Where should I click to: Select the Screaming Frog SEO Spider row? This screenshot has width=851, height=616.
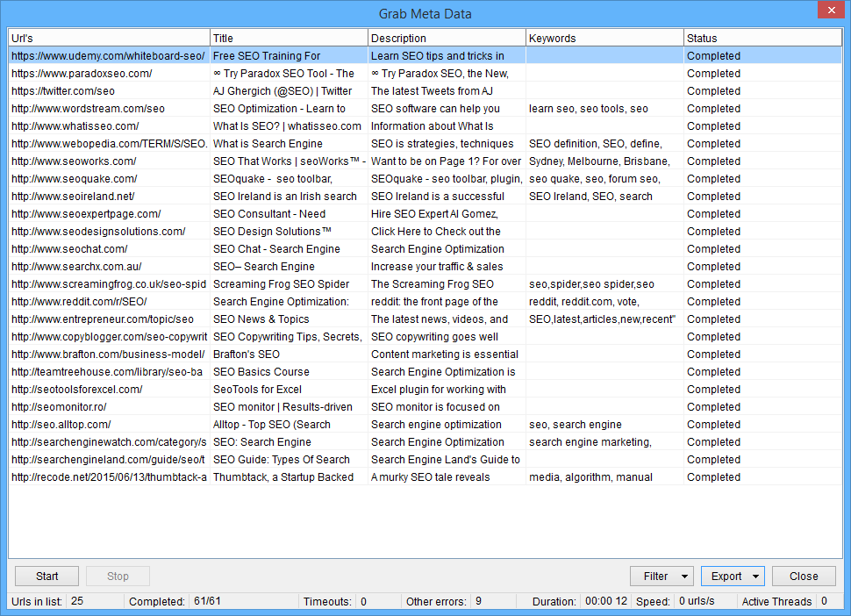pyautogui.click(x=109, y=284)
